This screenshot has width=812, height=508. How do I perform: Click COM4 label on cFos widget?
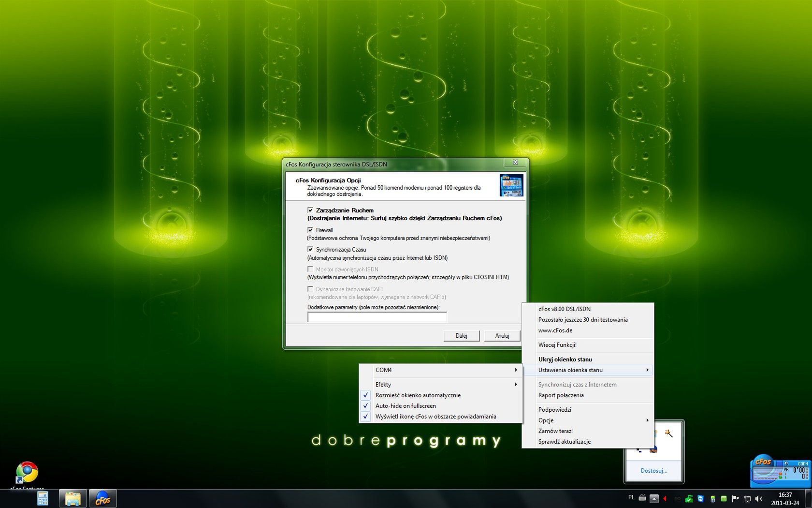point(802,463)
